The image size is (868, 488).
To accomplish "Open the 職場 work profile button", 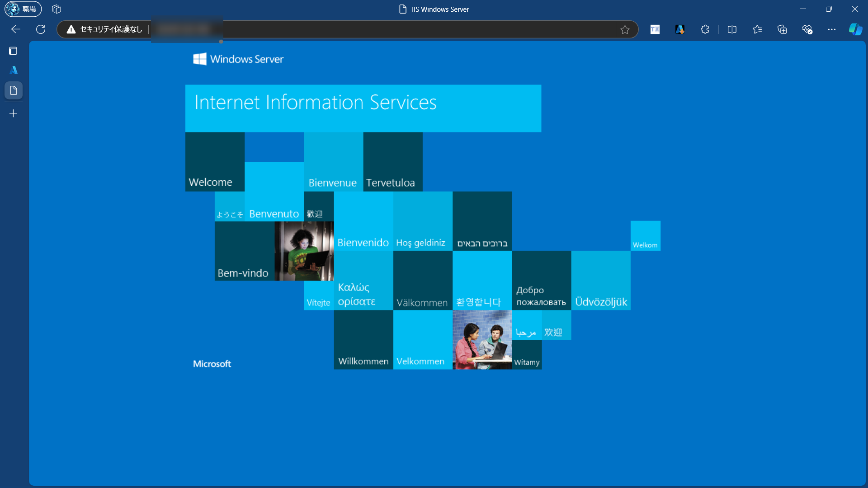I will tap(23, 9).
